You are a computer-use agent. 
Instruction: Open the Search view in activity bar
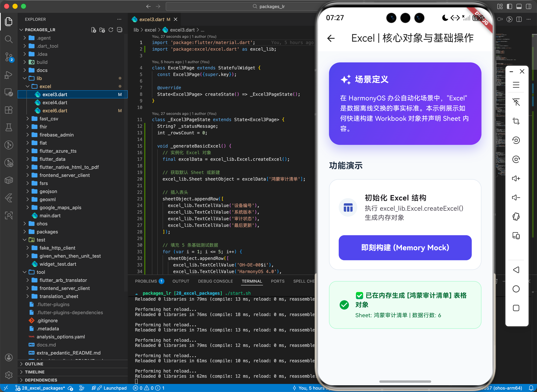tap(9, 39)
